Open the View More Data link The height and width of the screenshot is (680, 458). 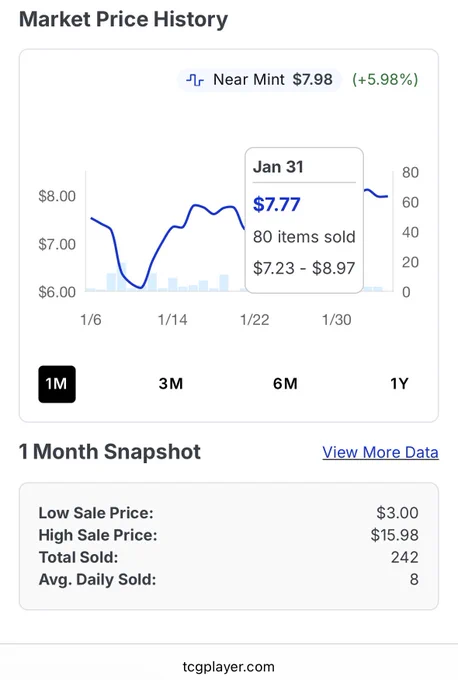[380, 452]
